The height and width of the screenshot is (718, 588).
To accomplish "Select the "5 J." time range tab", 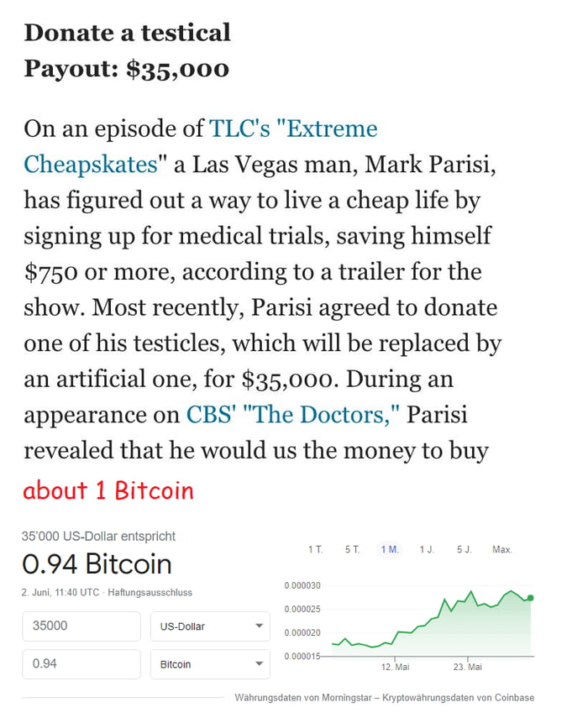I will point(464,548).
